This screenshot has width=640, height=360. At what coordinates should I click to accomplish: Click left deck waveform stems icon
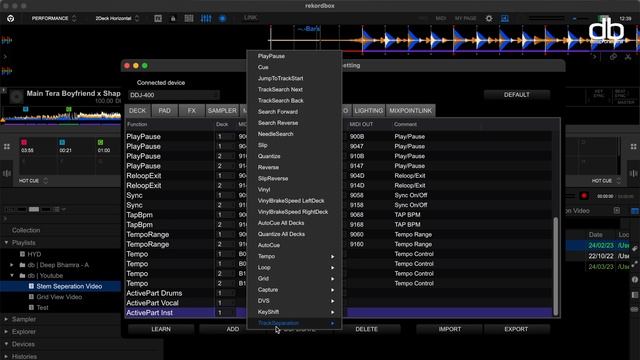[x=7, y=173]
